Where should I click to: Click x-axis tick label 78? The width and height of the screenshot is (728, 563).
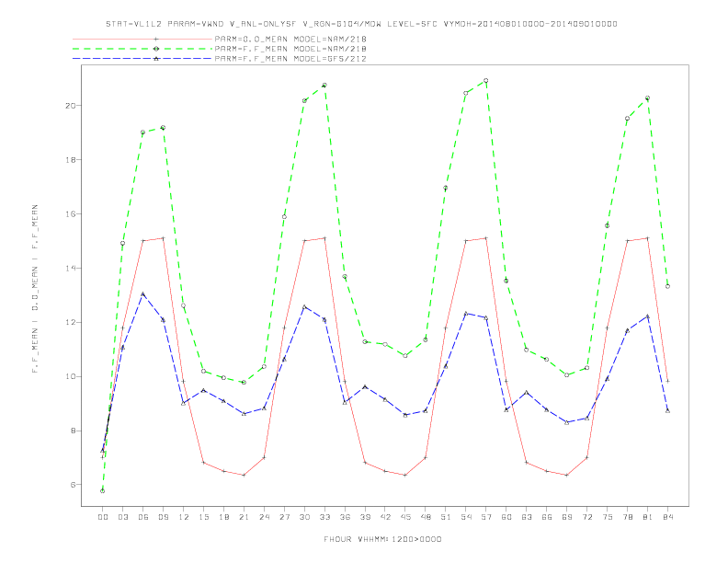[627, 517]
